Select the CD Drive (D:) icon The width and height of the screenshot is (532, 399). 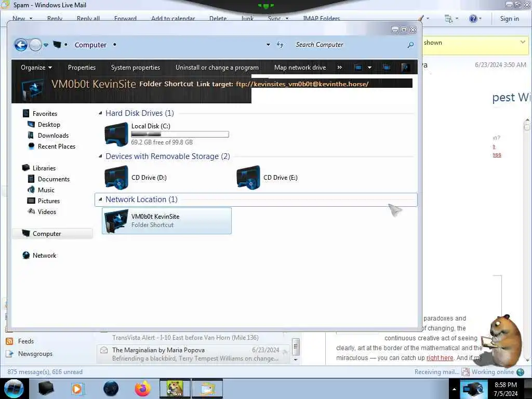[116, 178]
